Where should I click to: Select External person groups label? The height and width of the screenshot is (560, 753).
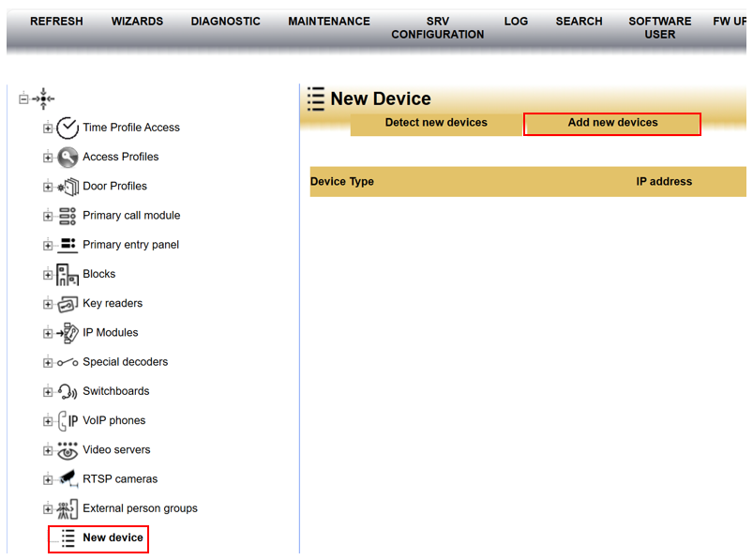(x=140, y=508)
